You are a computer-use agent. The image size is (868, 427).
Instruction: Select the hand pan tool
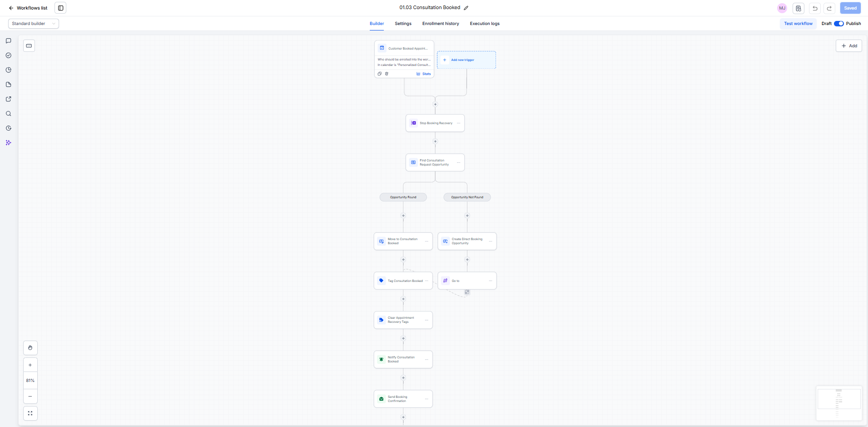30,348
